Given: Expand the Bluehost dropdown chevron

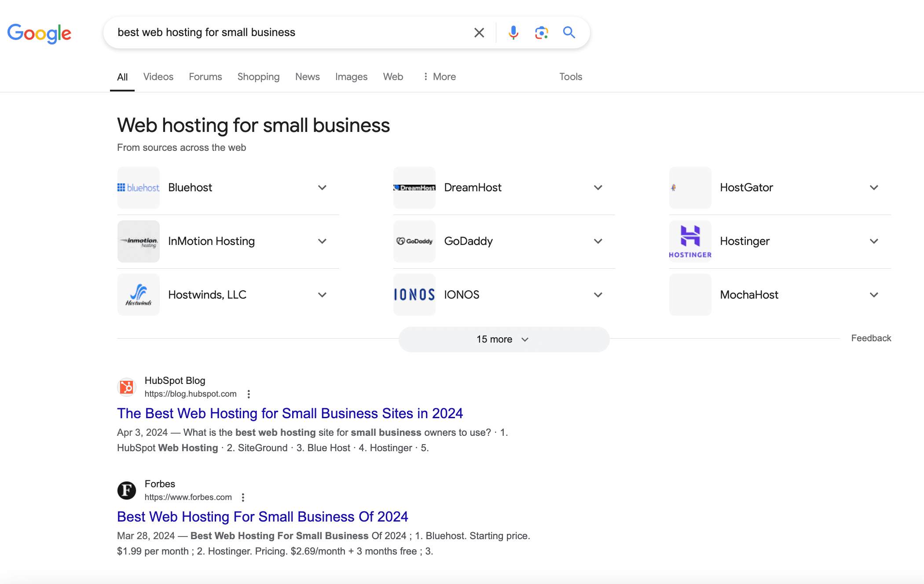Looking at the screenshot, I should [x=322, y=187].
